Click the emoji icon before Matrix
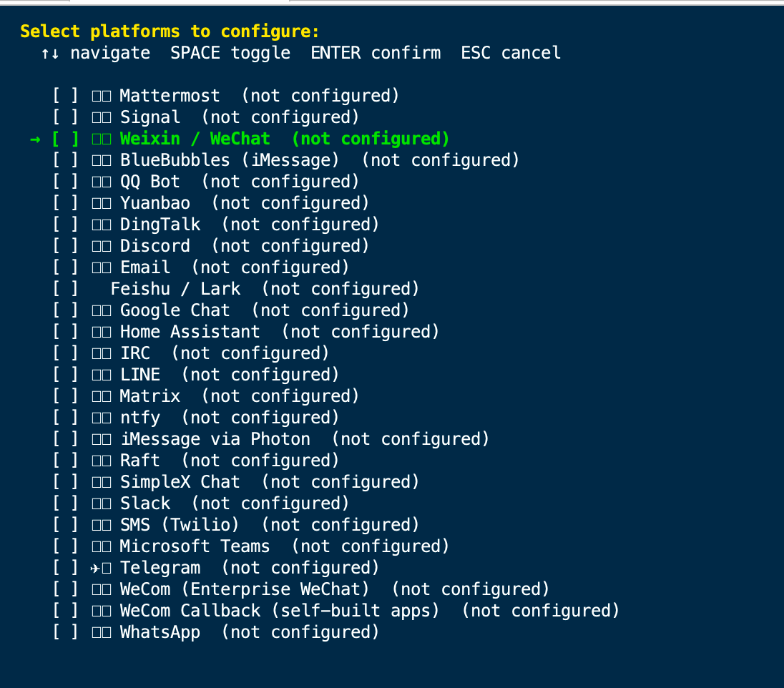 (x=102, y=396)
